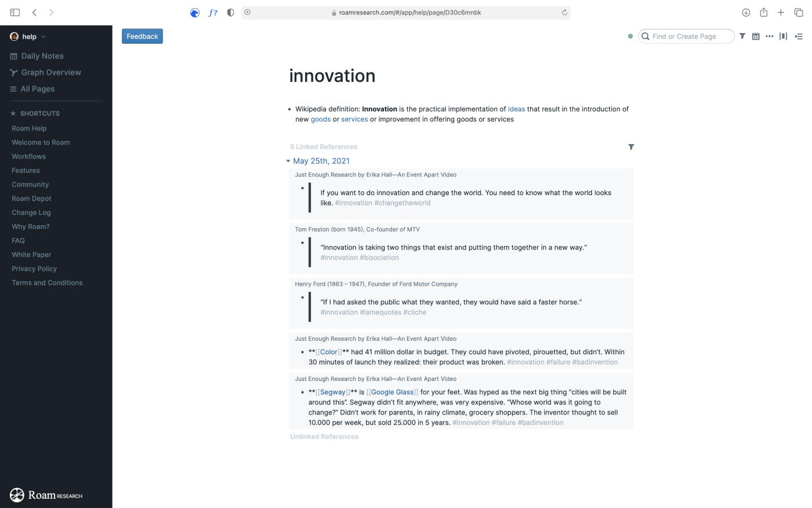Open the Features shortcut

pyautogui.click(x=26, y=170)
